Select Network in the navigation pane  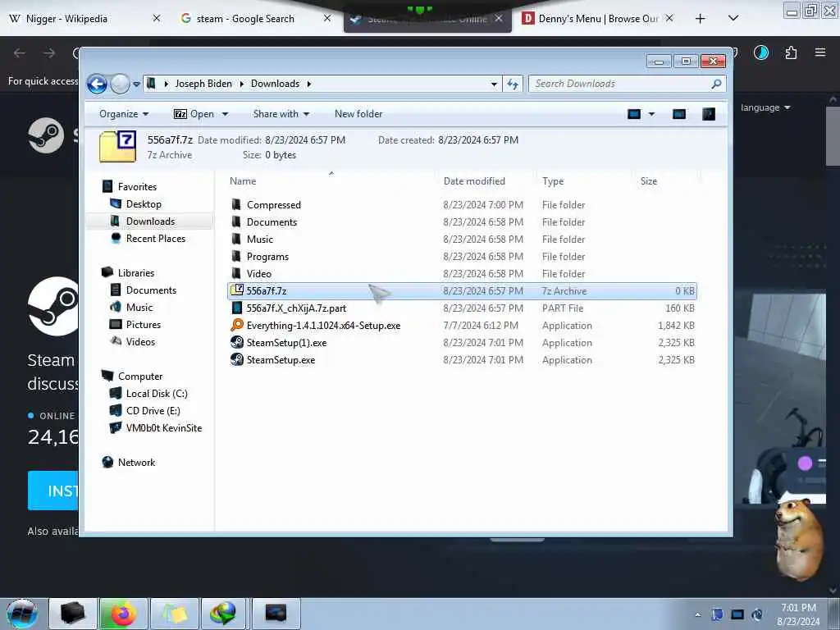click(137, 463)
